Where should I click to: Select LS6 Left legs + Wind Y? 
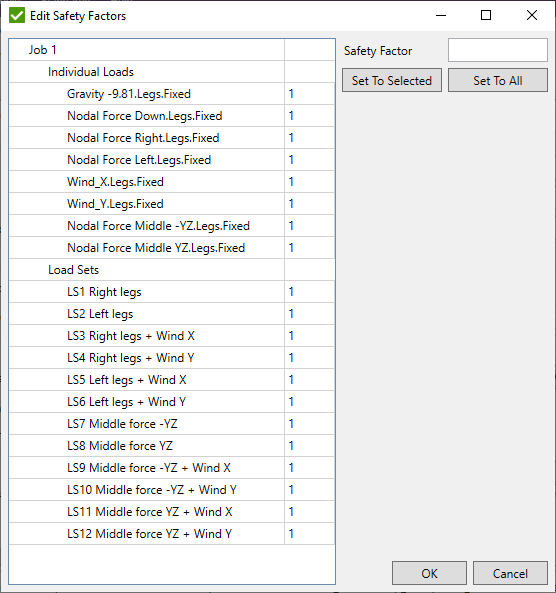[x=172, y=402]
